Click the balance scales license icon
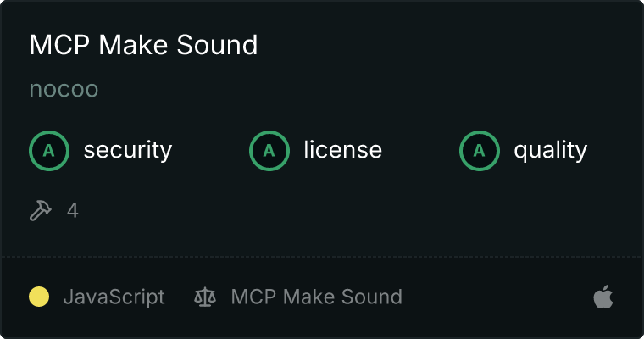 click(x=205, y=297)
